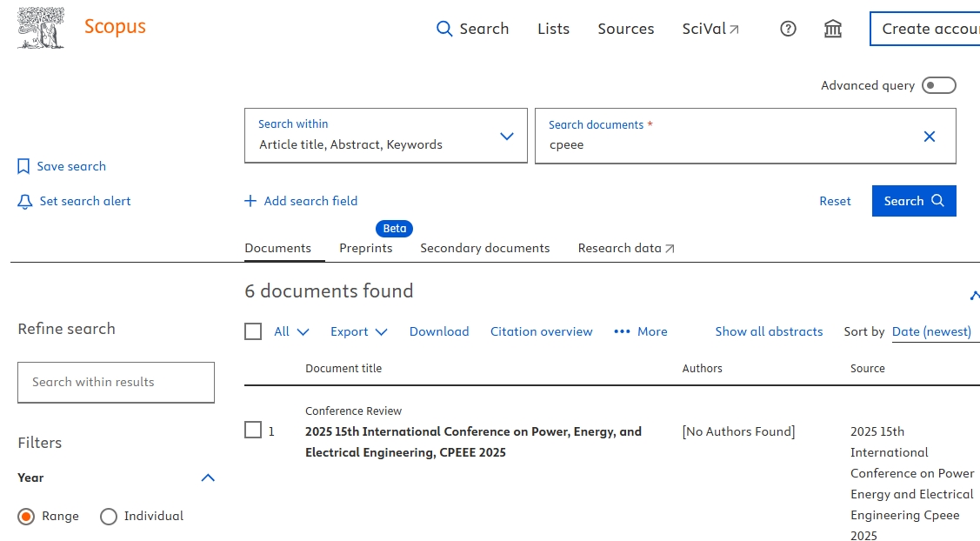This screenshot has width=980, height=541.
Task: Select the Individual radio button
Action: (x=108, y=517)
